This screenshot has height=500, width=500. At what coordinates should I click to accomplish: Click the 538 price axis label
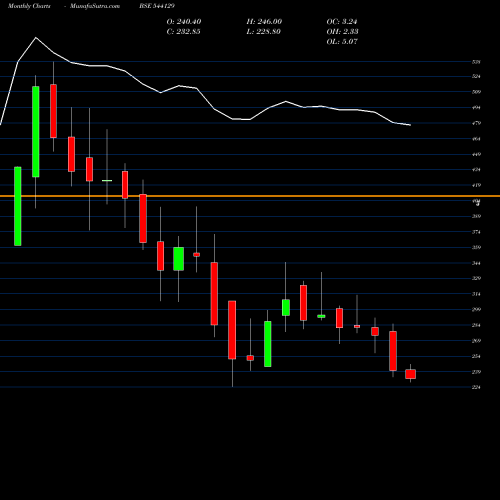pyautogui.click(x=476, y=62)
